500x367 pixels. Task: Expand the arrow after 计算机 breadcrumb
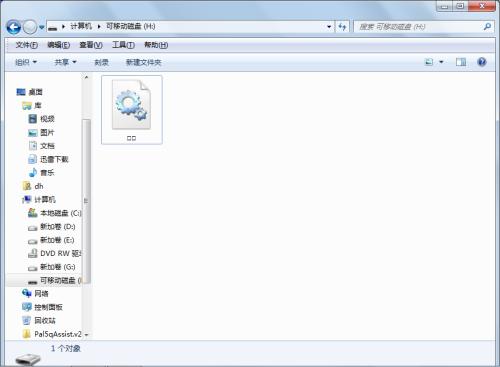click(x=99, y=27)
